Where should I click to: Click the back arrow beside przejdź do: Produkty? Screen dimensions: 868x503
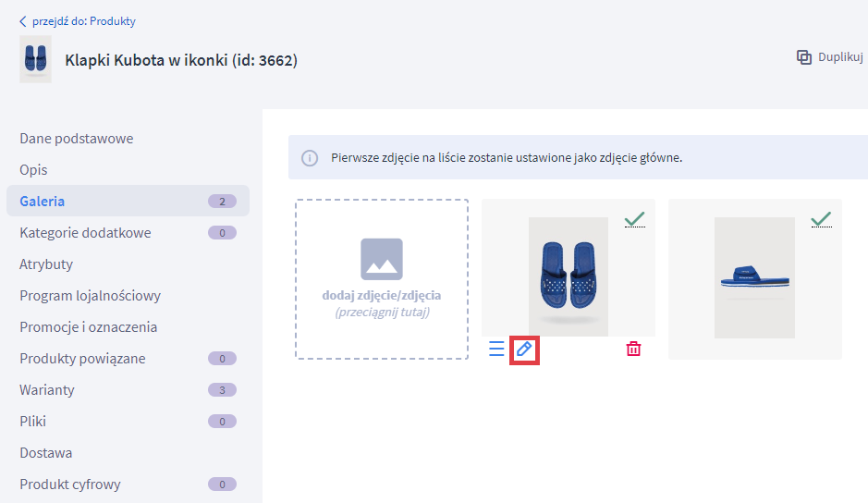(23, 21)
